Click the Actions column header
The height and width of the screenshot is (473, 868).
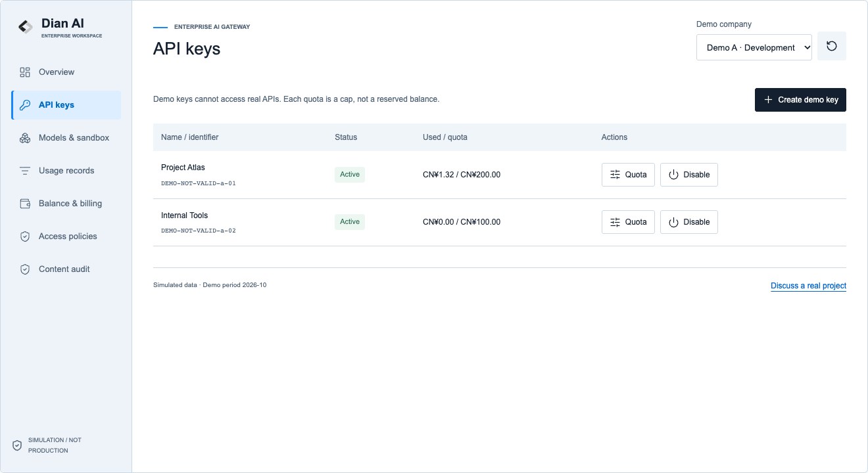point(614,137)
